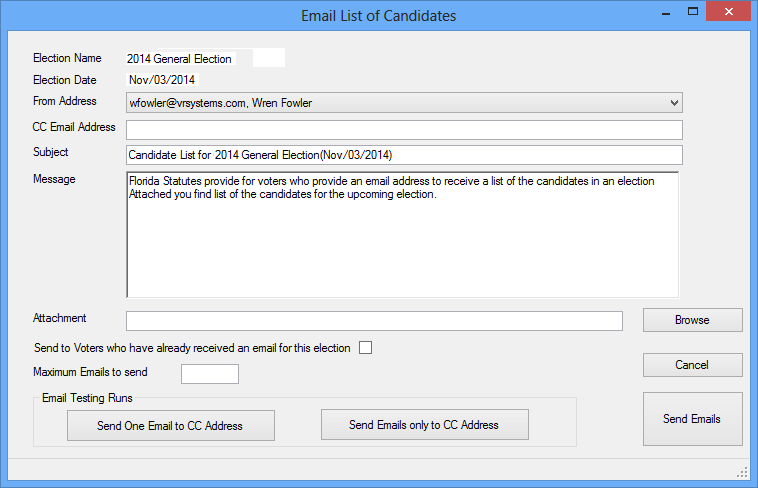Open the From Address dropdown arrow

click(674, 103)
